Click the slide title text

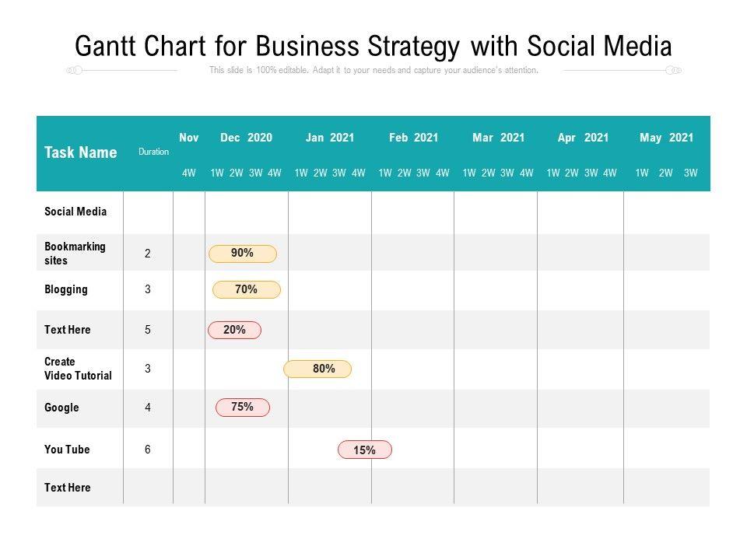(x=373, y=47)
